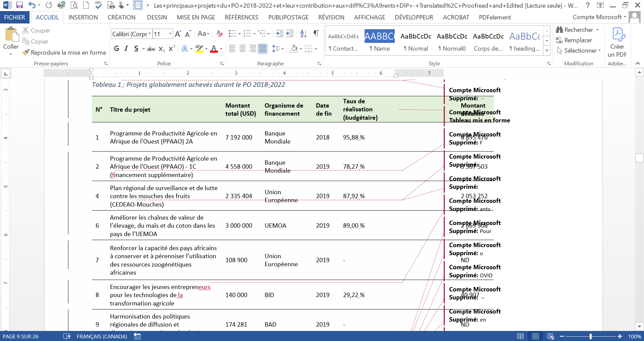Sort text A to Z icon
The height and width of the screenshot is (341, 644).
[x=303, y=34]
